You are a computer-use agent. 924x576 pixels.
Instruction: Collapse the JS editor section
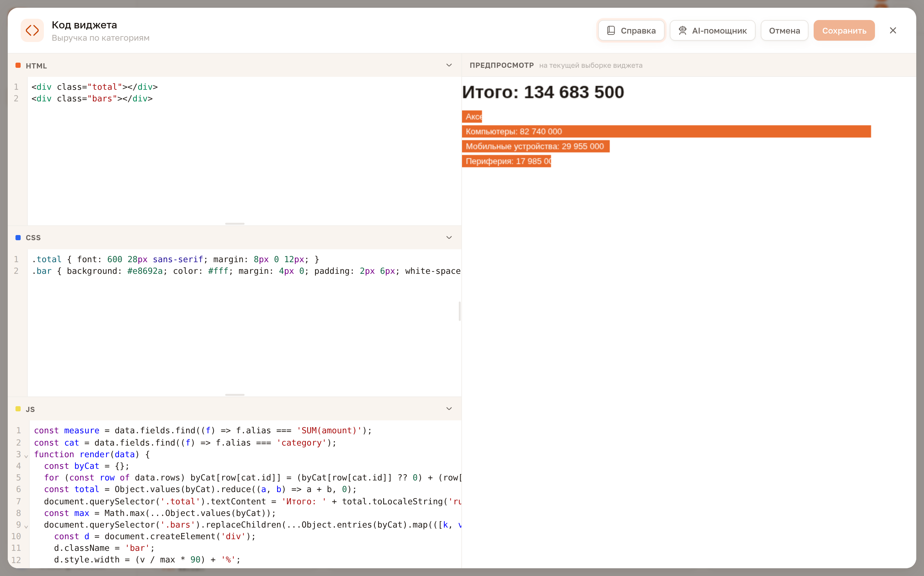point(449,409)
